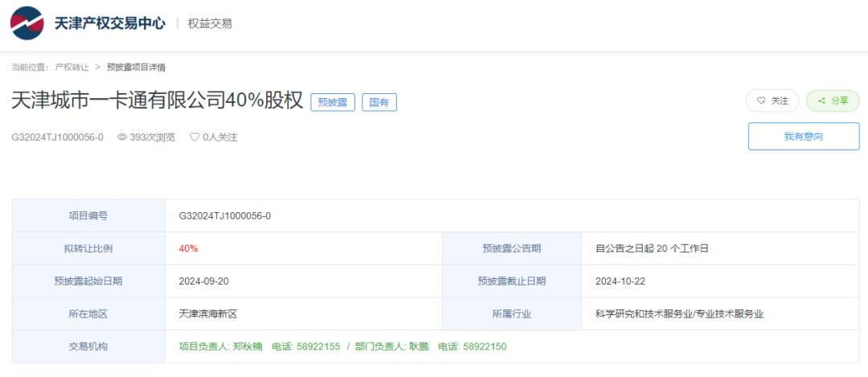Click the 预披露 tag badge
Screen dimensions: 868x377
tap(333, 102)
